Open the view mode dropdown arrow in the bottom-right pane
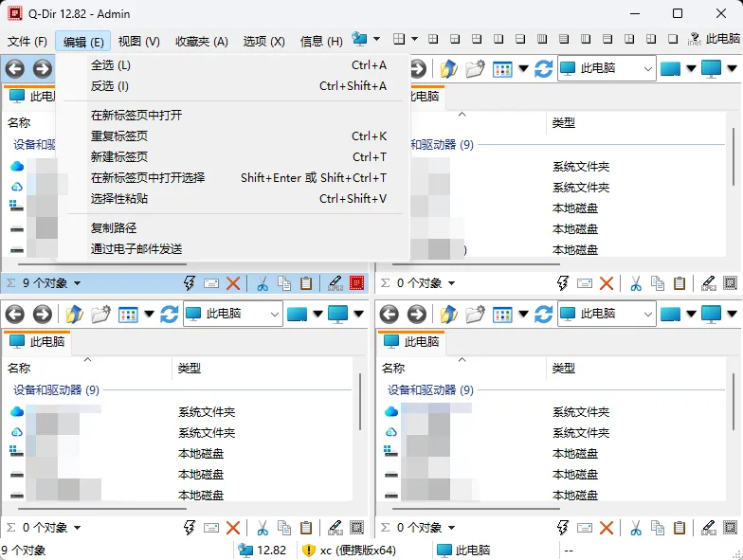This screenshot has height=560, width=743. (523, 314)
